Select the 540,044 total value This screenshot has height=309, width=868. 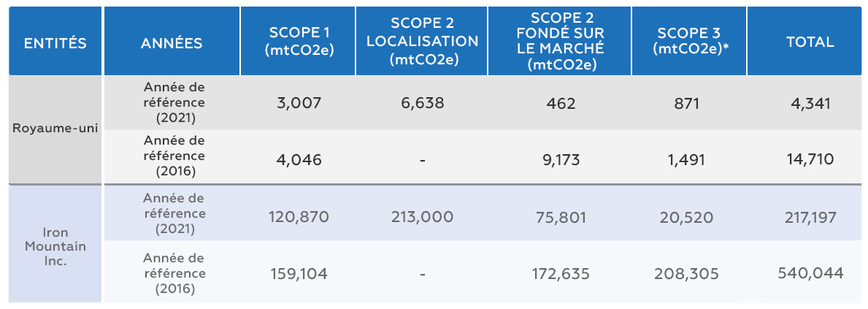point(810,274)
